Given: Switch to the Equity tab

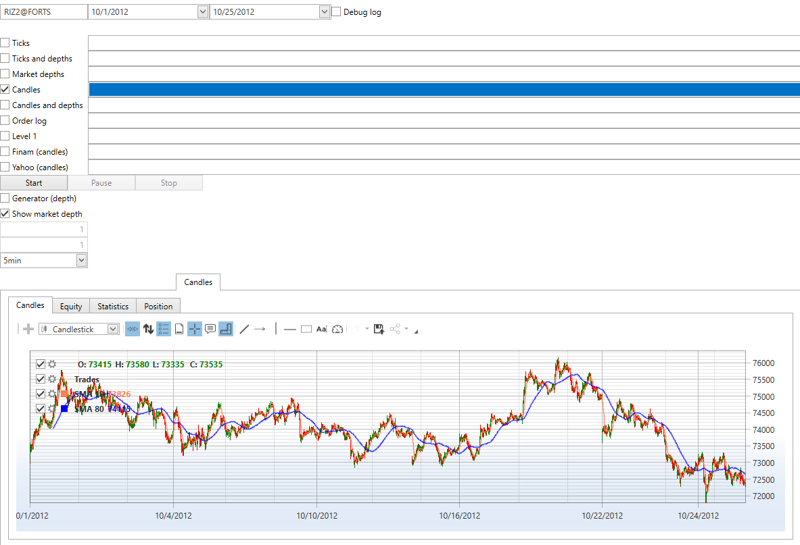Looking at the screenshot, I should (71, 306).
